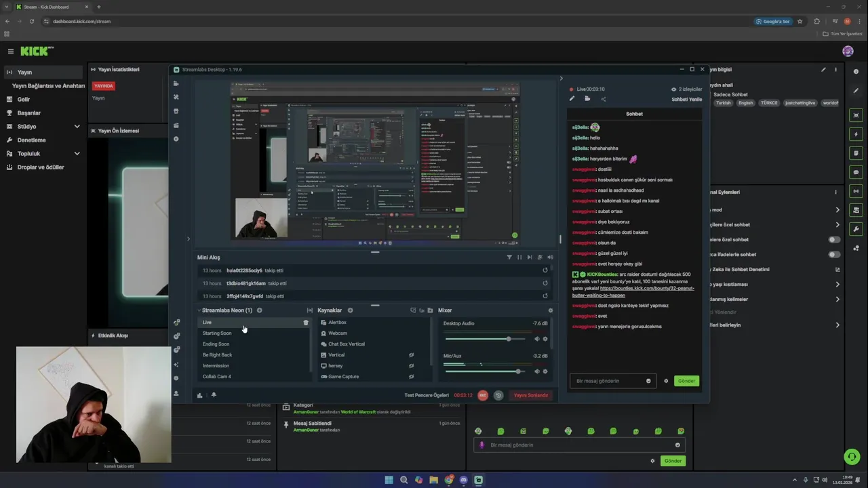868x488 pixels.
Task: Add a new scene next to Streamlabs Neon
Action: click(259, 310)
